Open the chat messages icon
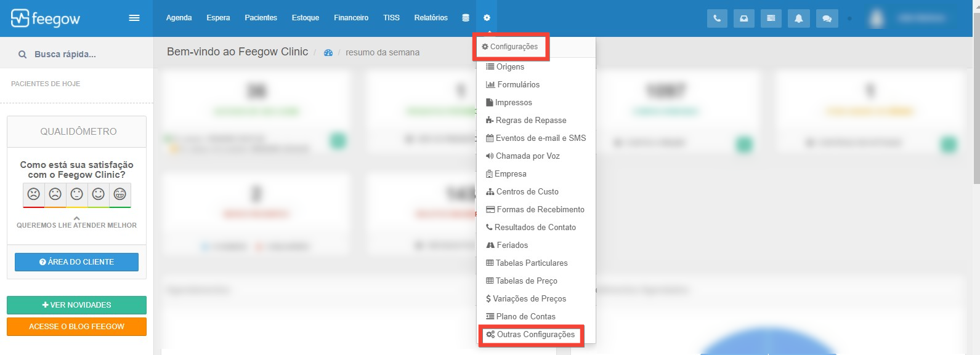The image size is (980, 355). (827, 18)
